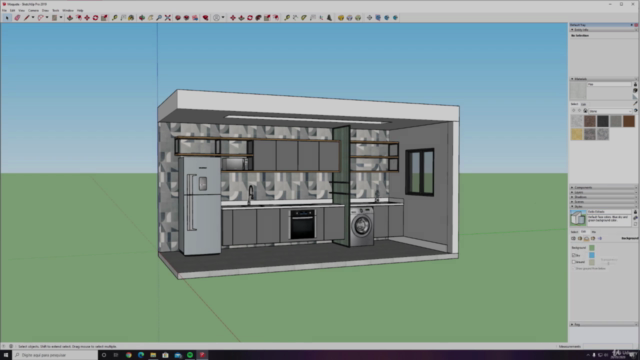
Task: Open the Edit menu
Action: [12, 10]
